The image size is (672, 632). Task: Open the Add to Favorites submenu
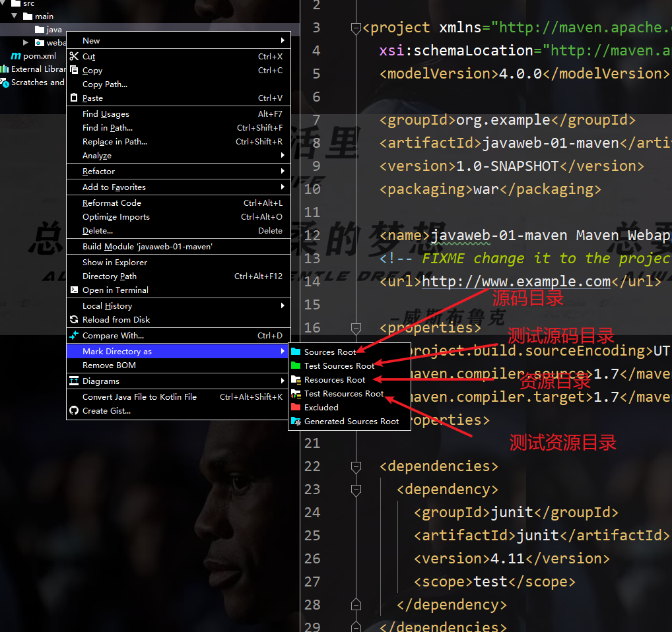[x=179, y=187]
